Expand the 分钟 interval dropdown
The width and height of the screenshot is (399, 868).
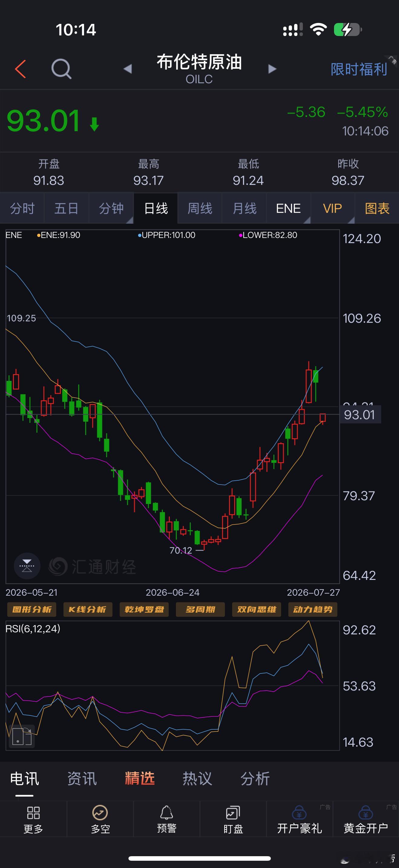tap(111, 208)
